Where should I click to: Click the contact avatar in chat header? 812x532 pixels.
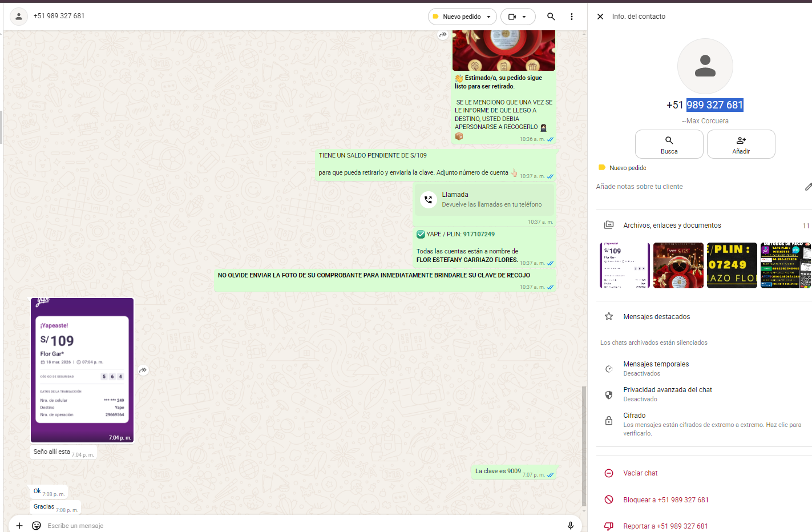(19, 17)
